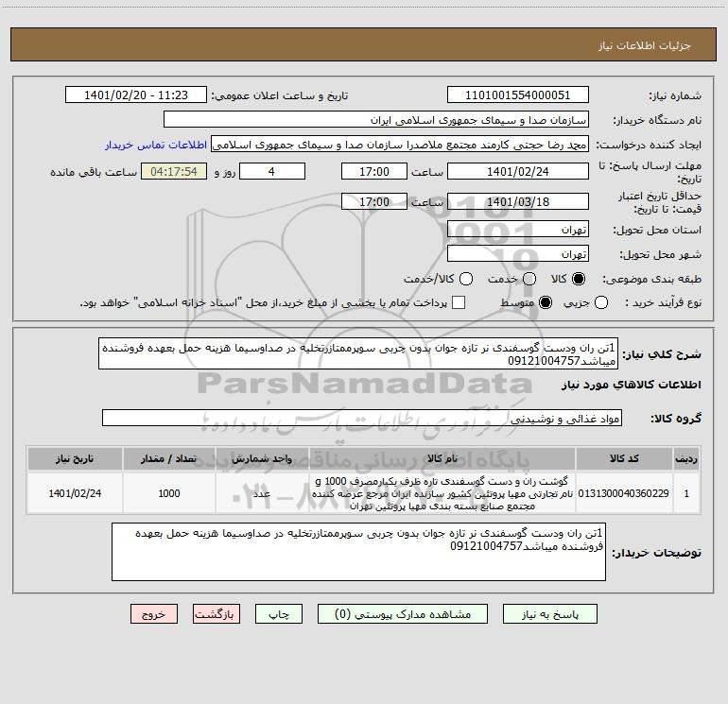Click the نام کالا column header
Image resolution: width=728 pixels, height=704 pixels.
coord(442,458)
